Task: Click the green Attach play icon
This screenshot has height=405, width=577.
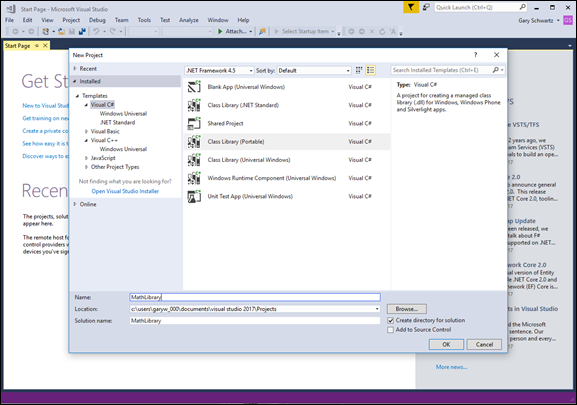Action: coord(220,32)
